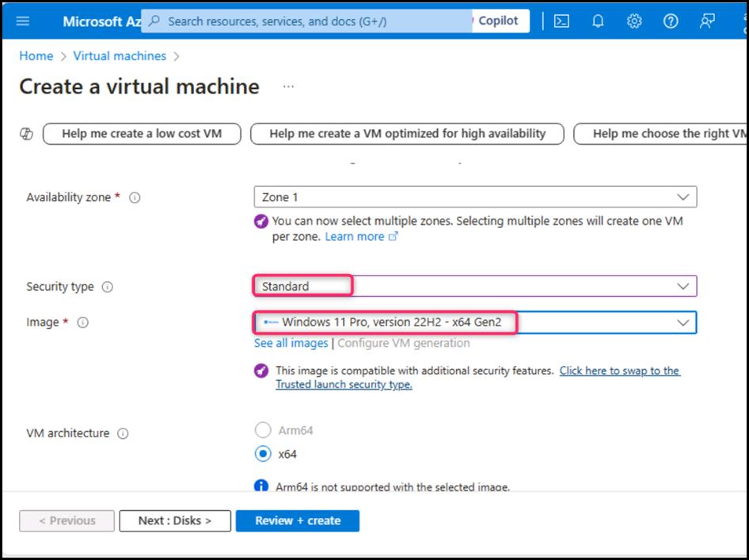Click the search resources input field
Screen dimensions: 749x560
309,21
